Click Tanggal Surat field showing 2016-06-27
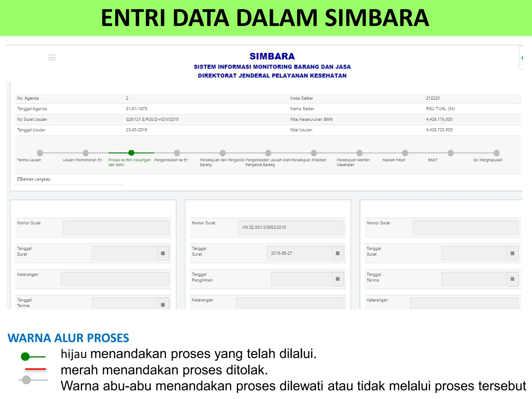This screenshot has width=532, height=399. click(299, 253)
